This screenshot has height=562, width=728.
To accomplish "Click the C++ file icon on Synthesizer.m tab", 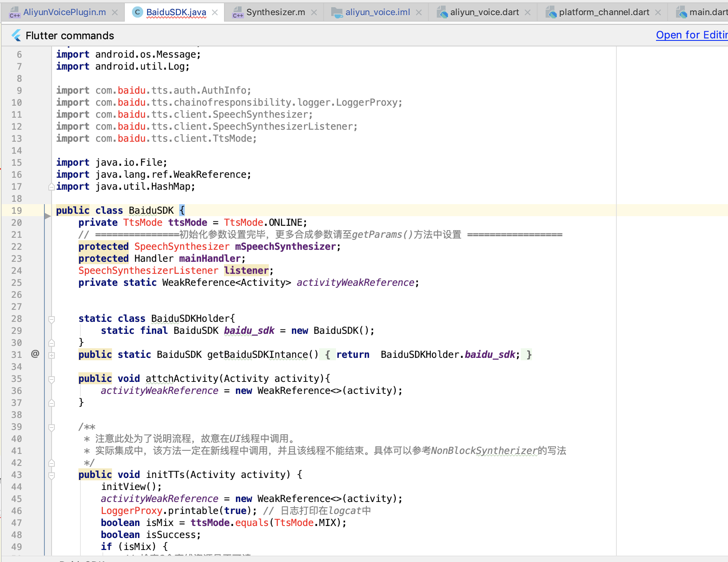I will (238, 12).
